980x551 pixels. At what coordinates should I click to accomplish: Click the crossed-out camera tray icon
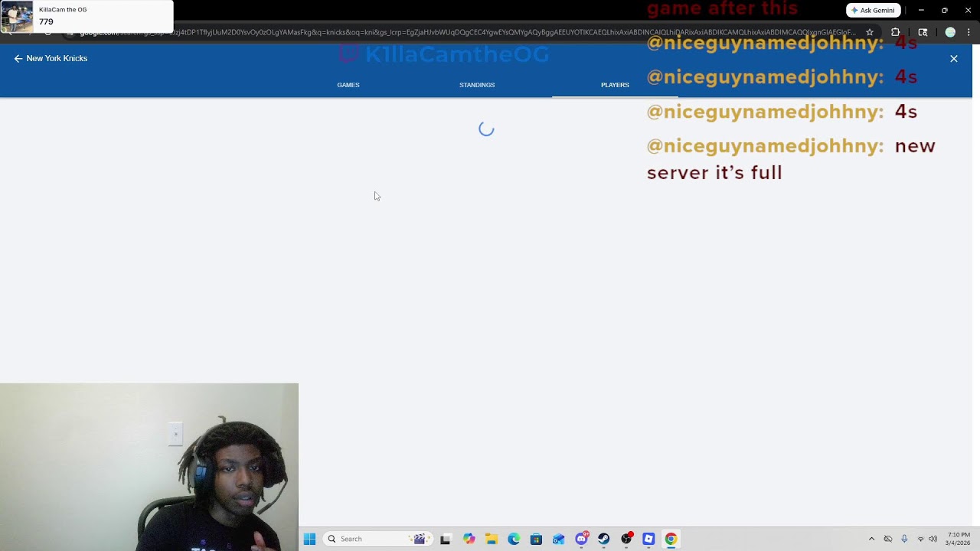[x=888, y=539]
